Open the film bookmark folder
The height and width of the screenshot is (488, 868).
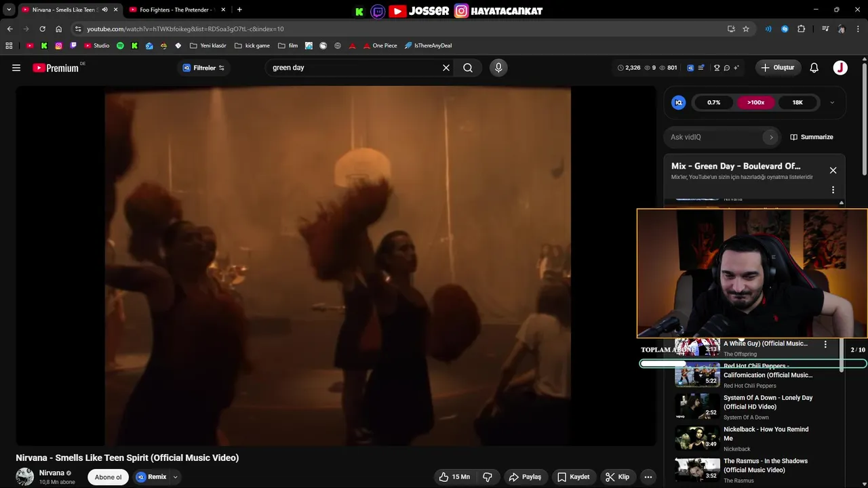point(288,45)
